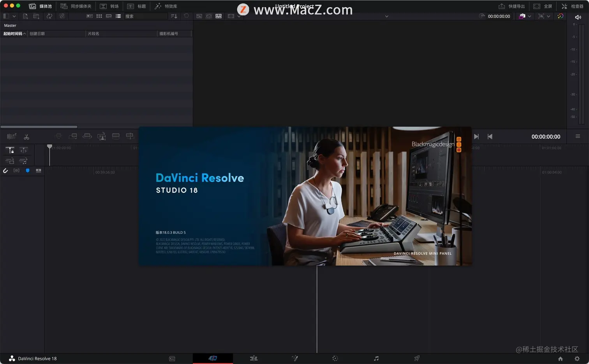Switch to 同步媒体夹 sync bin tab
The width and height of the screenshot is (589, 364).
[76, 6]
